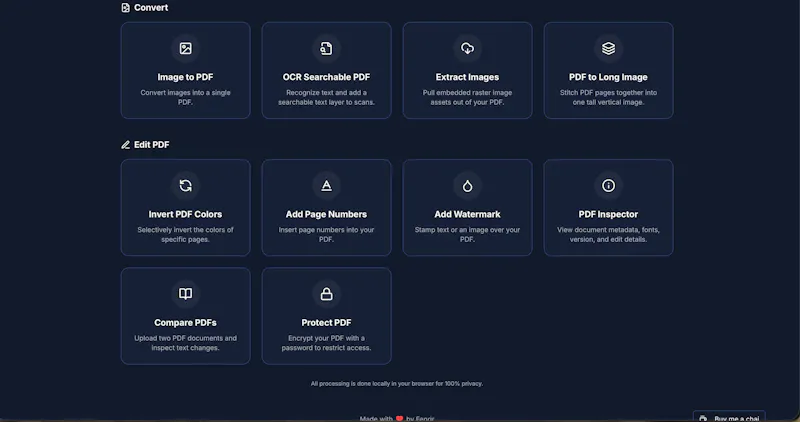Viewport: 800px width, 422px height.
Task: Click the Add Watermark droplet icon
Action: click(x=467, y=186)
